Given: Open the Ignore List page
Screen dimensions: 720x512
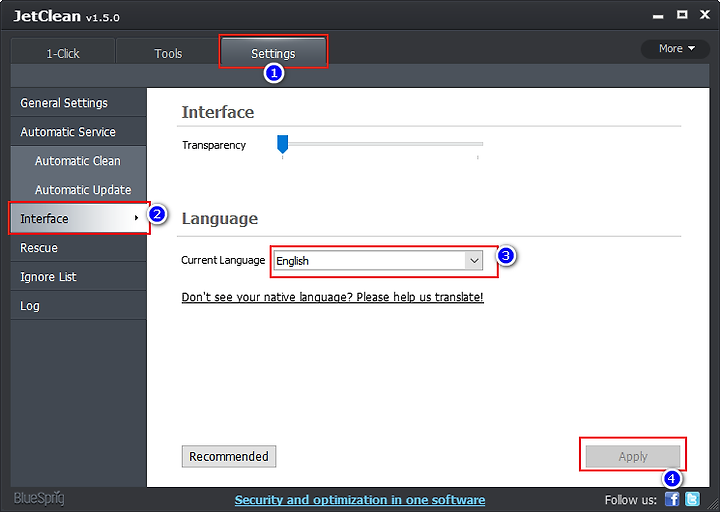Looking at the screenshot, I should pos(79,276).
